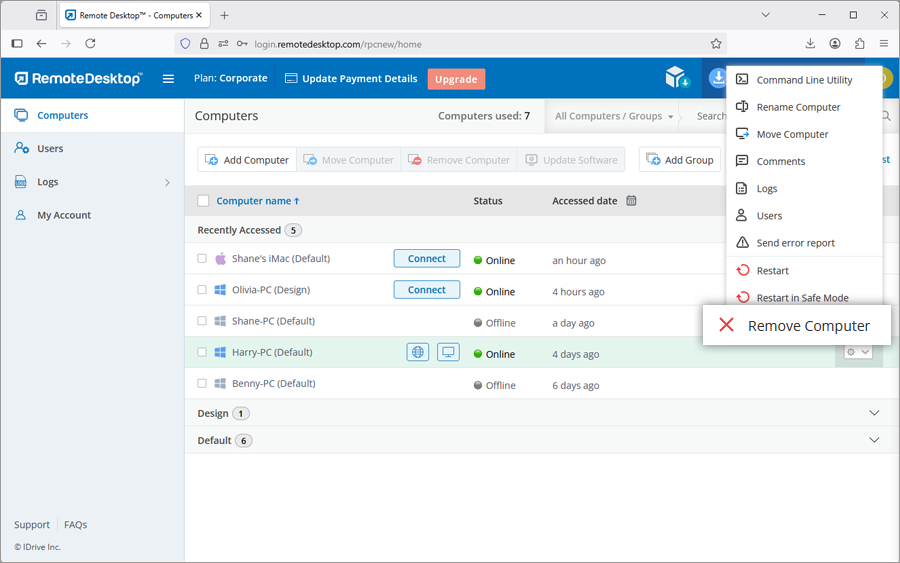
Task: Click the desktop monitor icon for Harry-PC
Action: pos(449,352)
